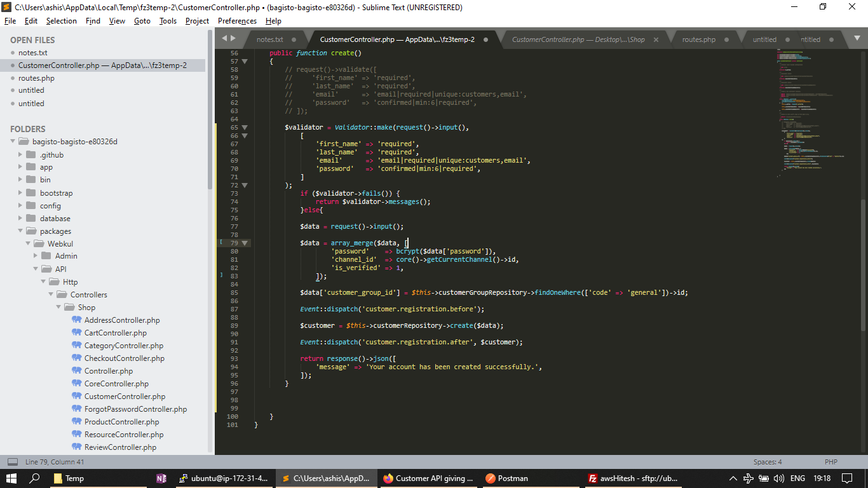
Task: Open ForgotPasswordController.php in the sidebar
Action: [x=135, y=409]
